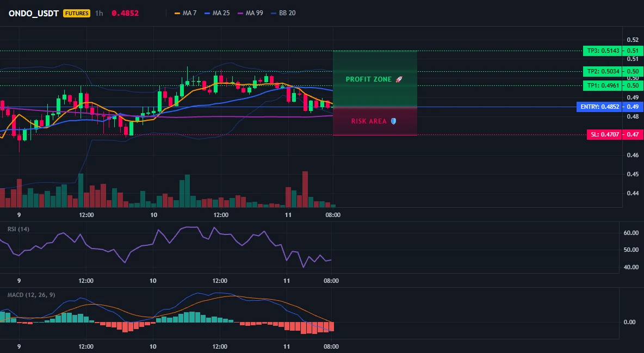Click the 0.52 price axis value
This screenshot has width=644, height=353.
pos(633,40)
